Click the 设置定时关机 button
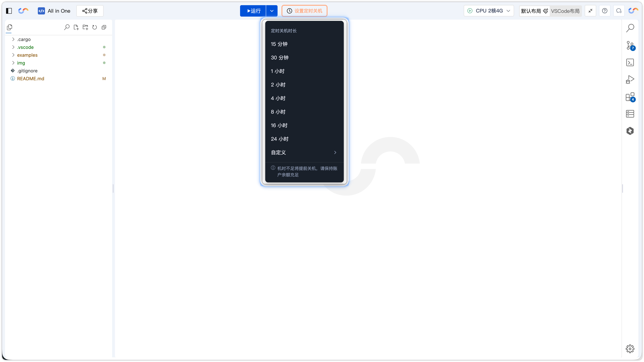644x362 pixels. pyautogui.click(x=304, y=11)
